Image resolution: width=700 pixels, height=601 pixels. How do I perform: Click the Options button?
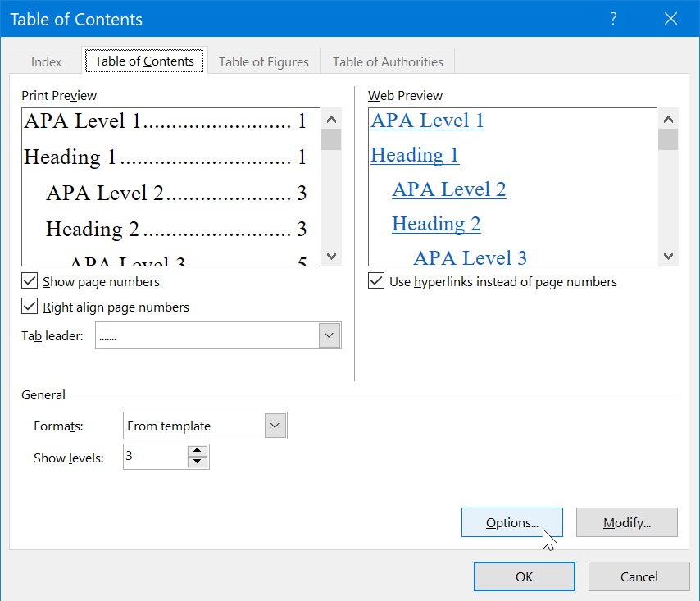[511, 522]
